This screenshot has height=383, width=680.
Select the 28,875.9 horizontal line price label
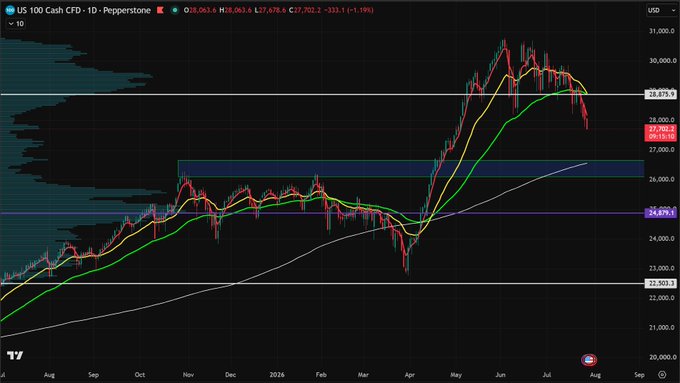click(x=660, y=94)
